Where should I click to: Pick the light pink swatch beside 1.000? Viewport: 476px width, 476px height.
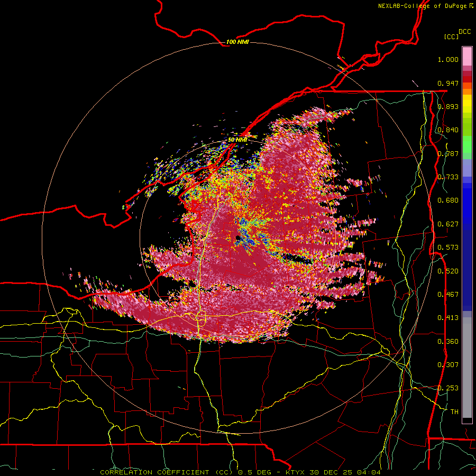pos(467,57)
